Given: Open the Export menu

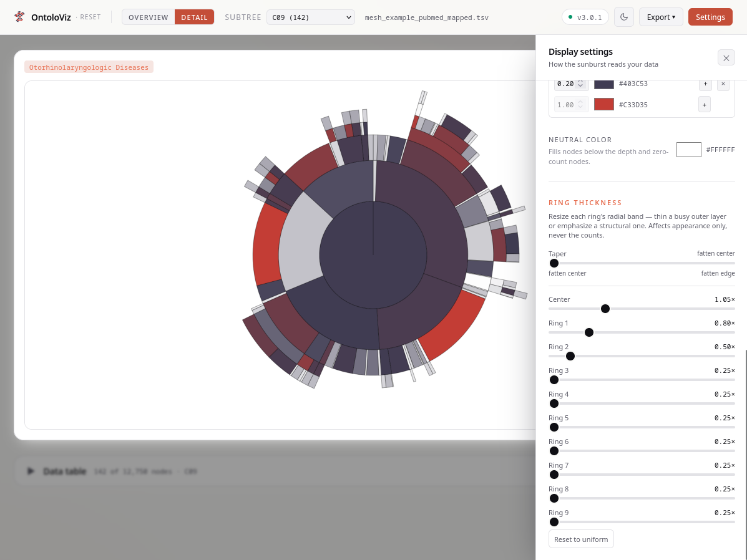Looking at the screenshot, I should pos(661,17).
